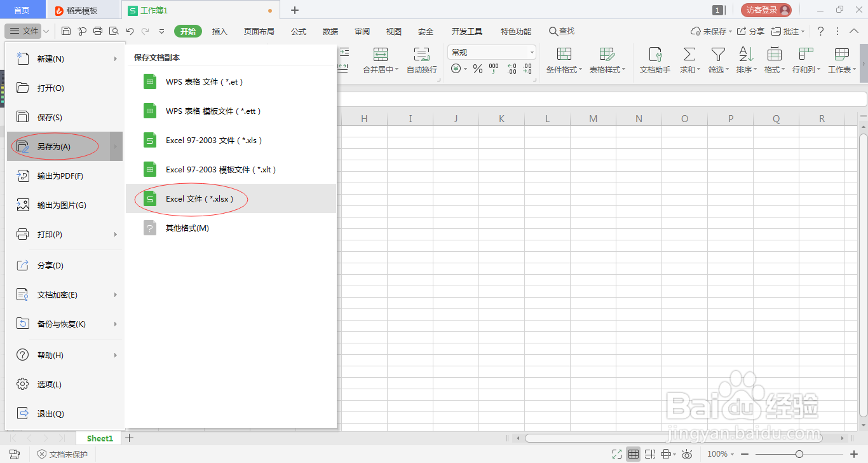Decrease decimal places

[527, 69]
